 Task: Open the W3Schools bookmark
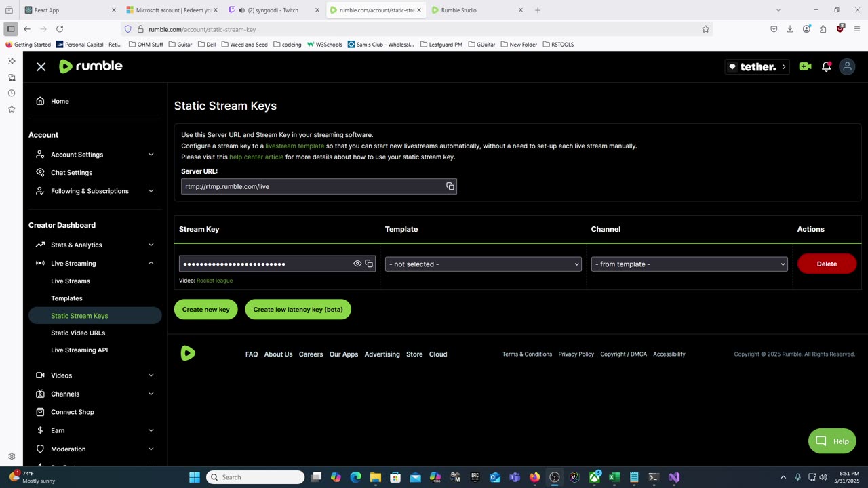point(325,45)
